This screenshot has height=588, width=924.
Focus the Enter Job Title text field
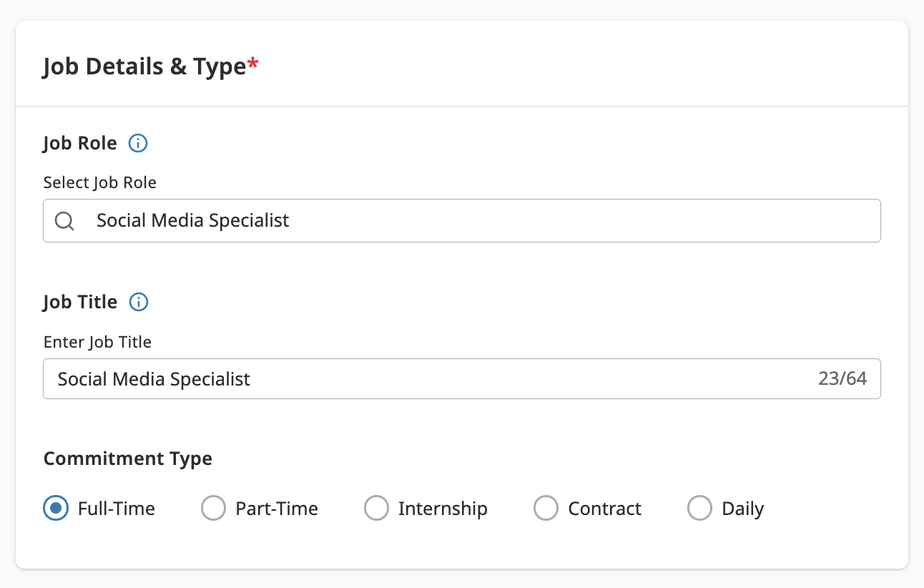click(x=462, y=378)
